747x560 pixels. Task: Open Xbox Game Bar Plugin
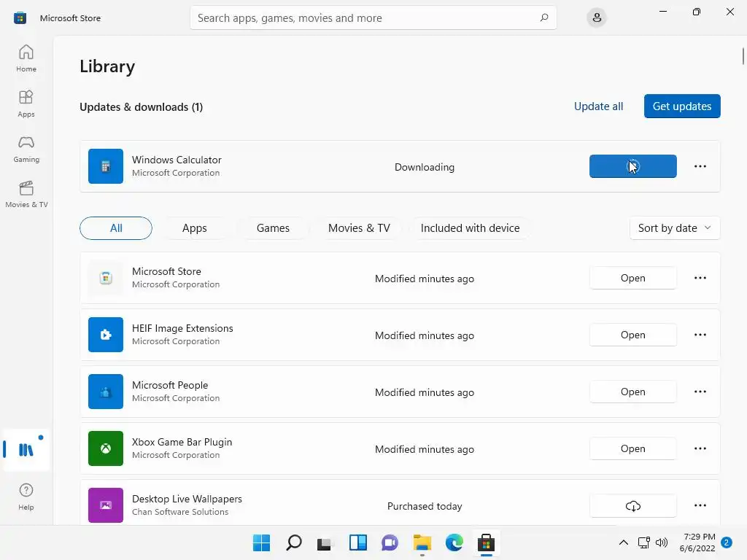tap(632, 448)
